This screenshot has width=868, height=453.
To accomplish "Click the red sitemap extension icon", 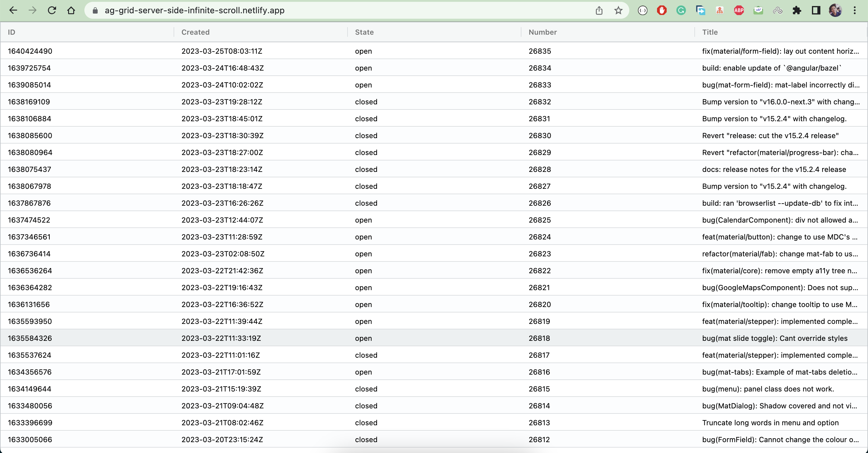I will (719, 10).
